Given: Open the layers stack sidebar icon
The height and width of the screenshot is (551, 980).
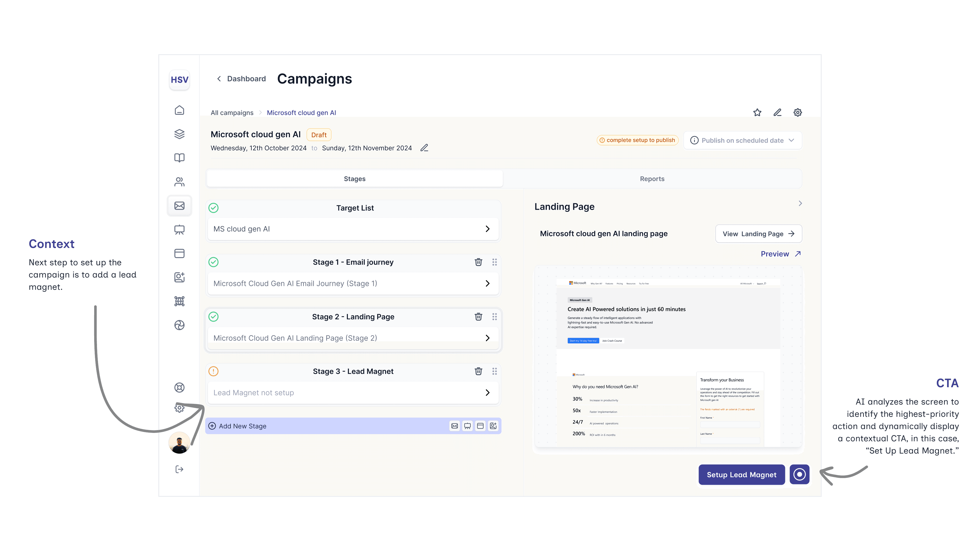Looking at the screenshot, I should (179, 134).
